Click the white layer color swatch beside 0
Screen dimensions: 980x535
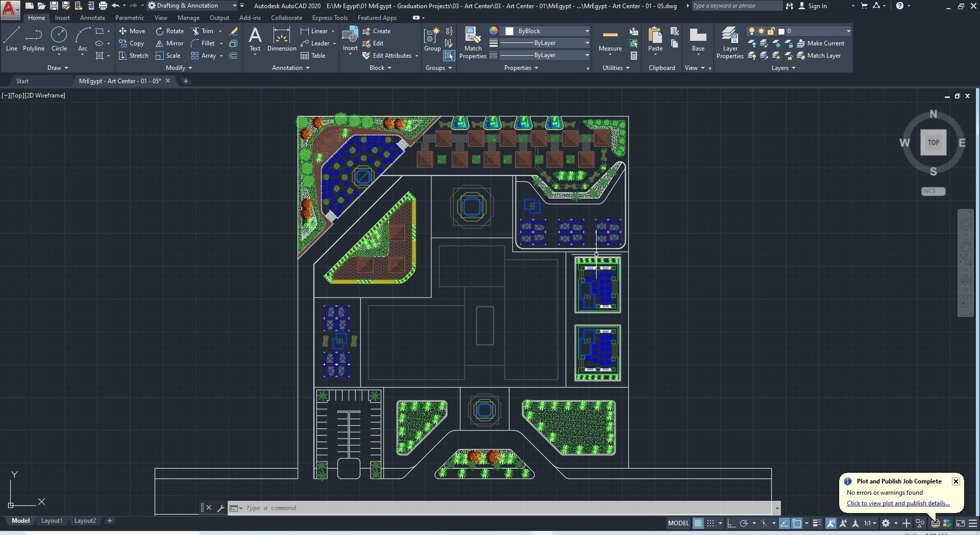click(x=781, y=31)
